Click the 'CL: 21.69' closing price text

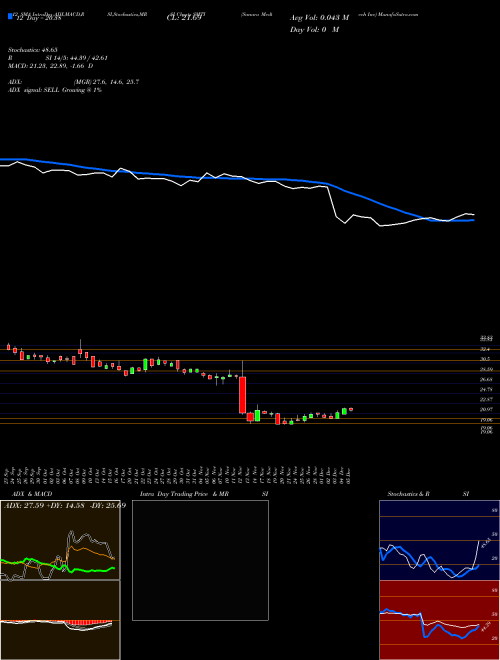pyautogui.click(x=184, y=18)
